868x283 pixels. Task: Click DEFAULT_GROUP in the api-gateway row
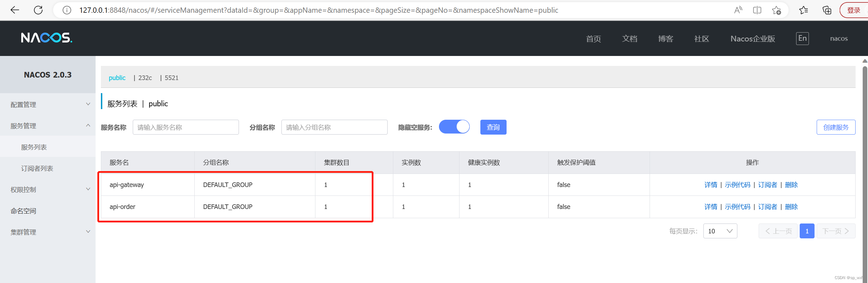228,185
